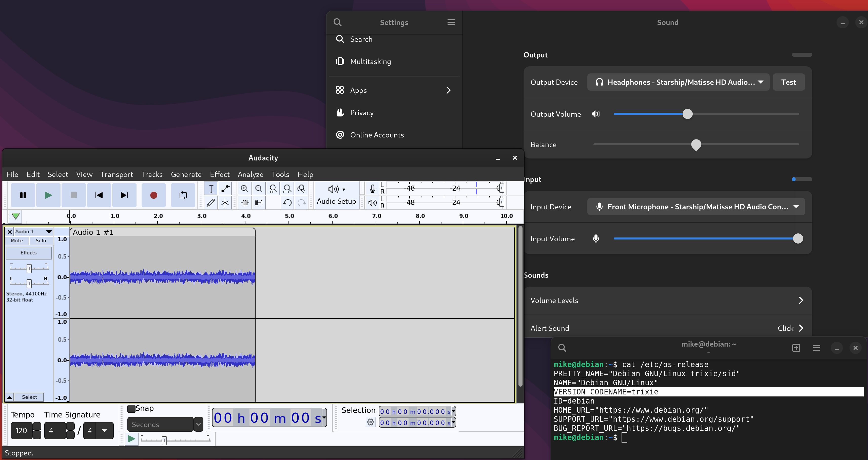Click Fit project to width zoom icon

[287, 189]
